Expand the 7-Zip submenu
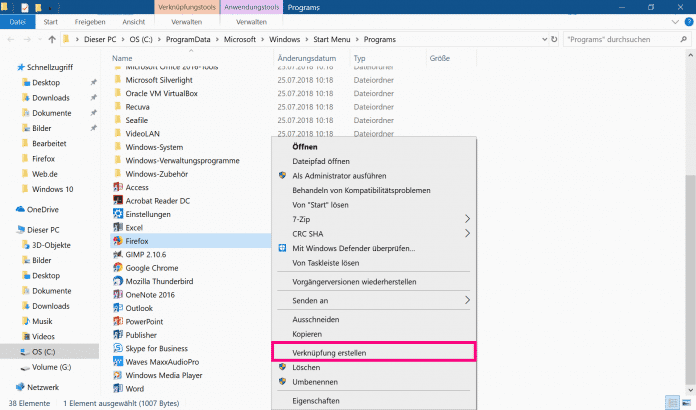Viewport: 696px width, 410px height. click(467, 218)
